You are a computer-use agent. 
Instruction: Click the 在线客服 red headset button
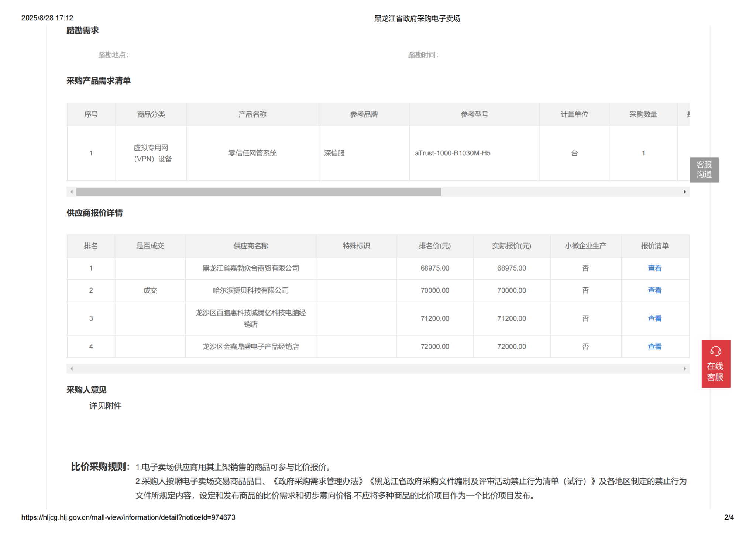click(x=715, y=363)
